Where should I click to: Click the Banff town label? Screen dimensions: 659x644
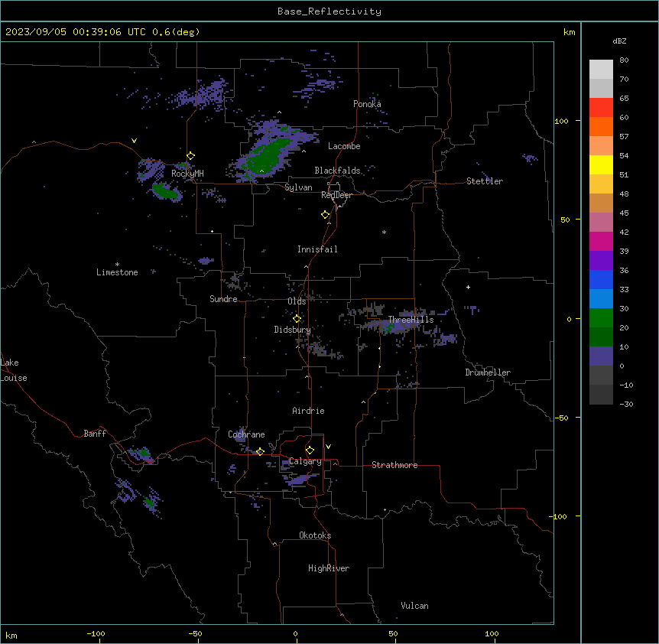click(95, 434)
